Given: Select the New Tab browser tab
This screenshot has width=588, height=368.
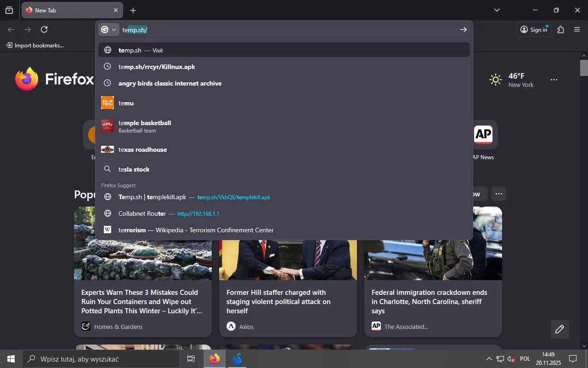Looking at the screenshot, I should [72, 10].
